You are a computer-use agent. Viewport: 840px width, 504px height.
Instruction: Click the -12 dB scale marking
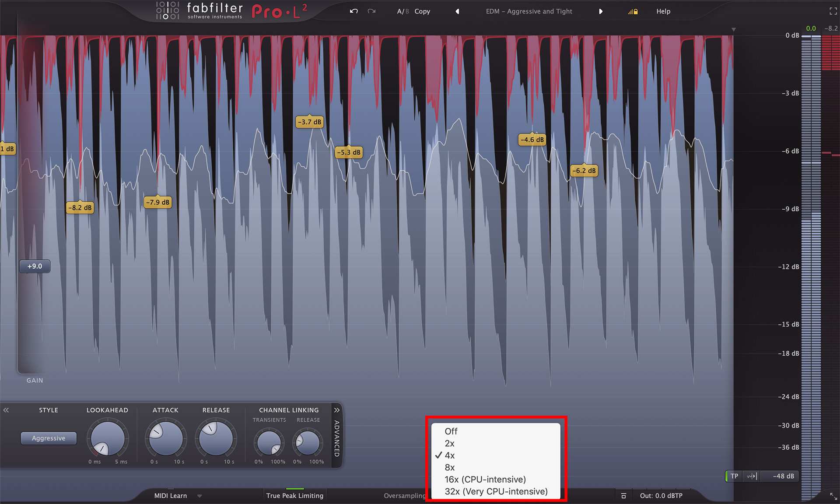(788, 267)
